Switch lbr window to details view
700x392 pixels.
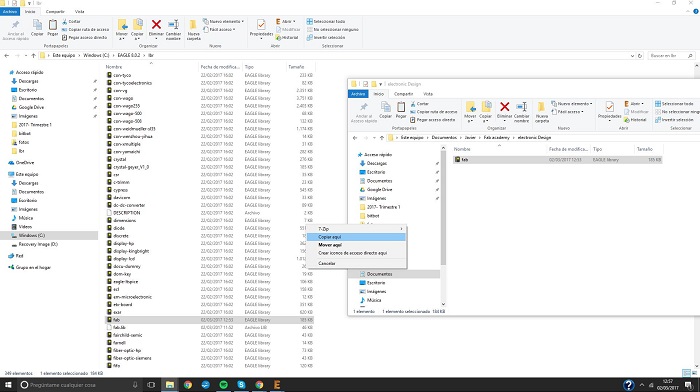click(x=686, y=372)
